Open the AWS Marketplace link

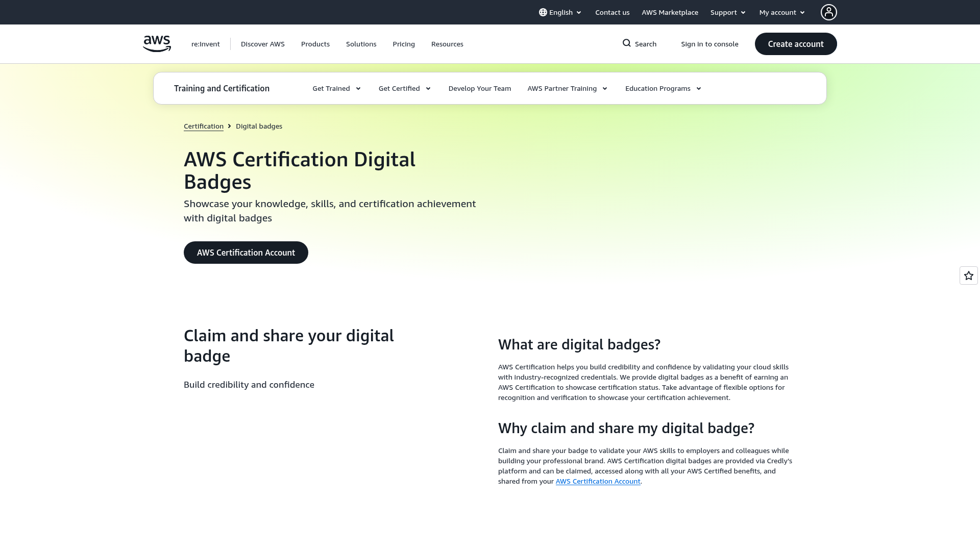coord(670,12)
